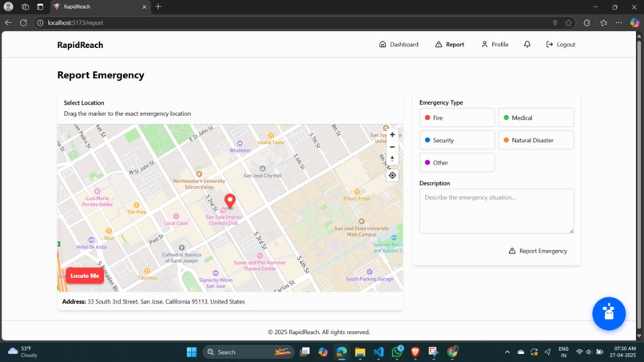Open WhatsApp from the taskbar
644x362 pixels.
click(397, 352)
